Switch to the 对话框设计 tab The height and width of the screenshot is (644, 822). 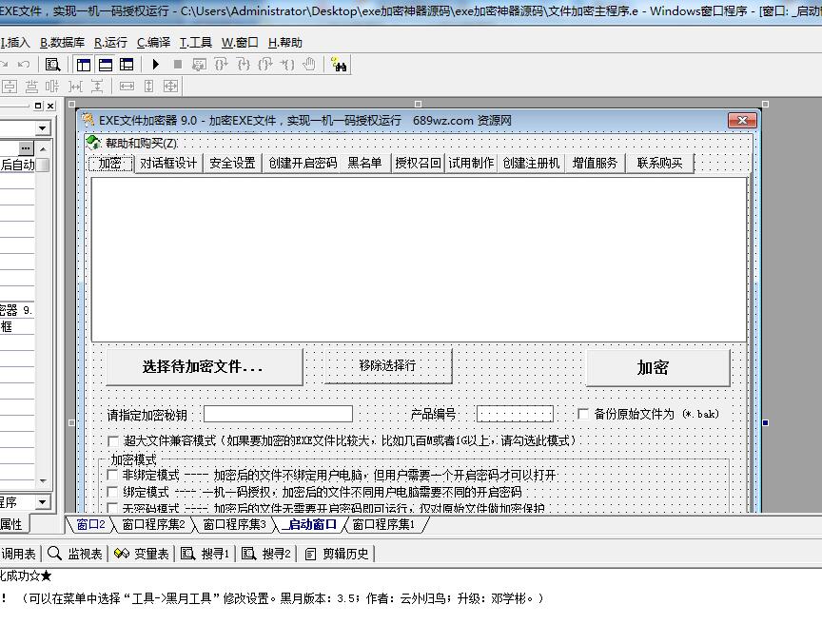click(x=168, y=163)
